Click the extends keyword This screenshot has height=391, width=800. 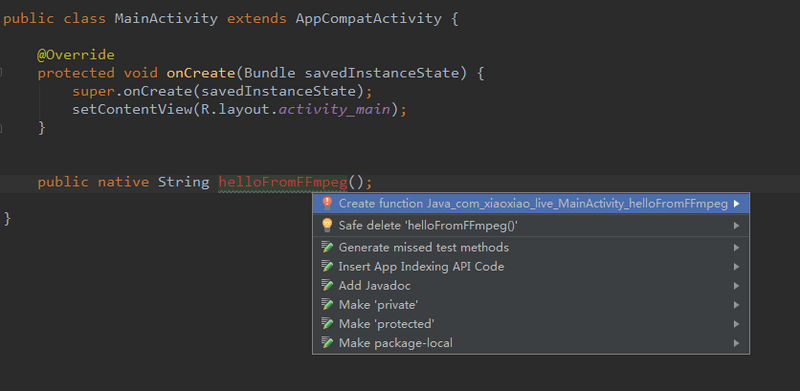257,19
